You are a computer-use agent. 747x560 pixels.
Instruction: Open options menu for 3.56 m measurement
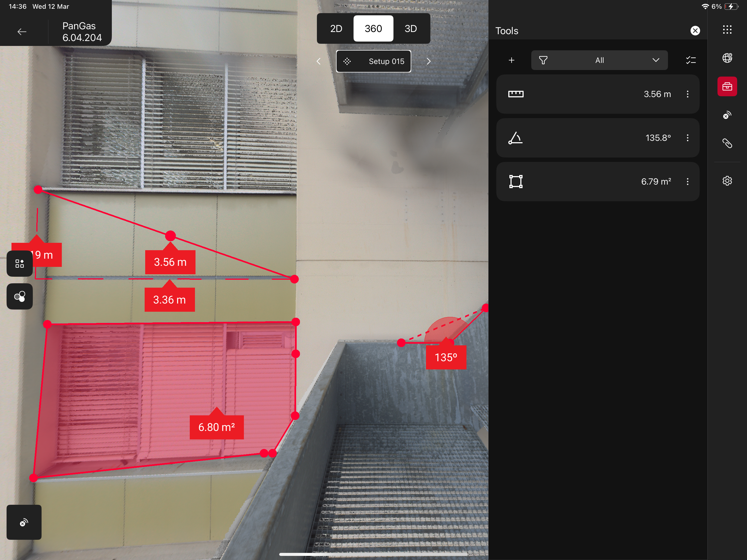tap(687, 94)
